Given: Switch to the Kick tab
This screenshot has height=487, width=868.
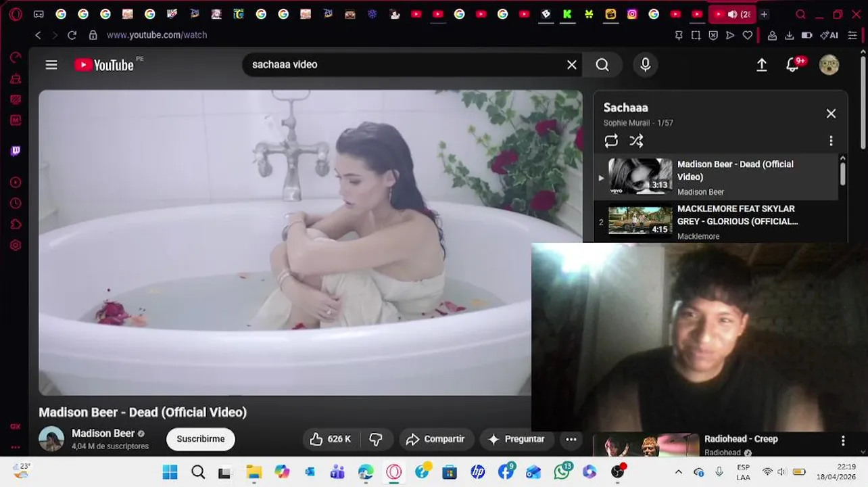Looking at the screenshot, I should click(567, 14).
